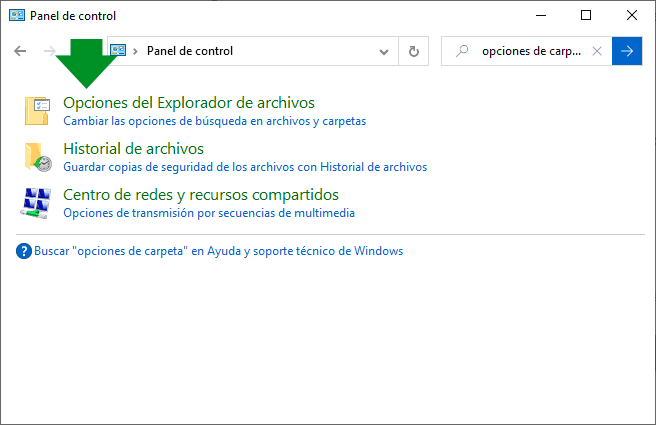Open the Historial de archivos heading
Image resolution: width=656 pixels, height=425 pixels.
[x=133, y=148]
